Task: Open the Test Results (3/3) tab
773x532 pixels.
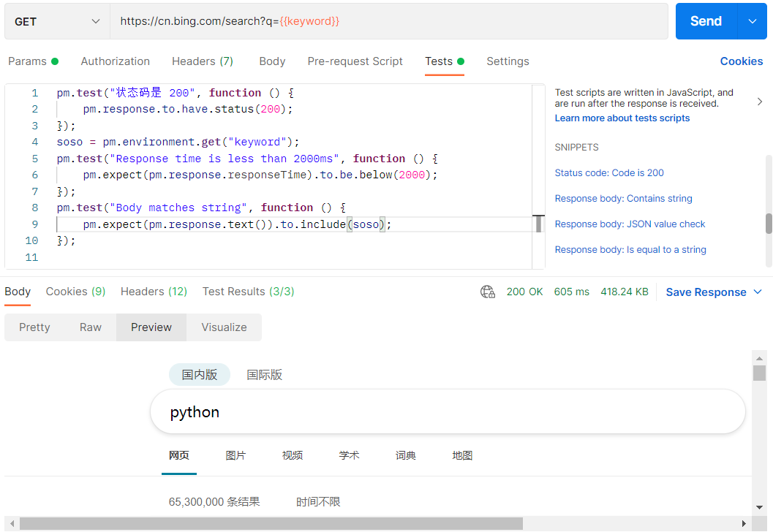Action: pyautogui.click(x=249, y=292)
